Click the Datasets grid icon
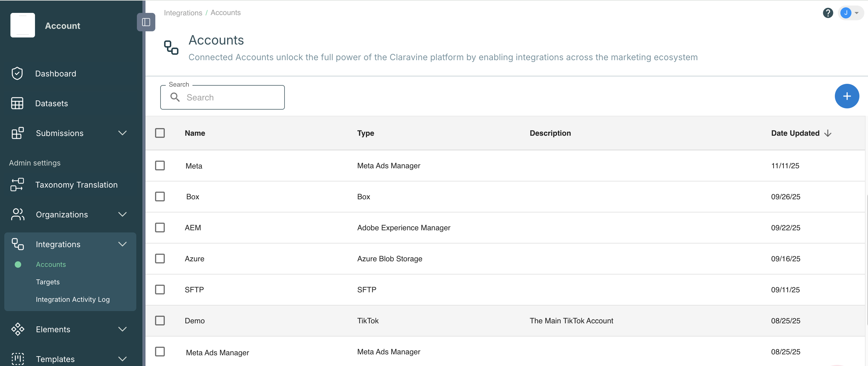This screenshot has width=868, height=366. click(17, 103)
